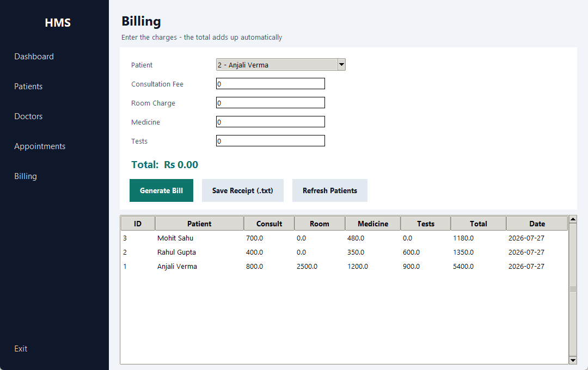Viewport: 588px width, 370px height.
Task: Click the table scrollbar down arrow
Action: [573, 360]
